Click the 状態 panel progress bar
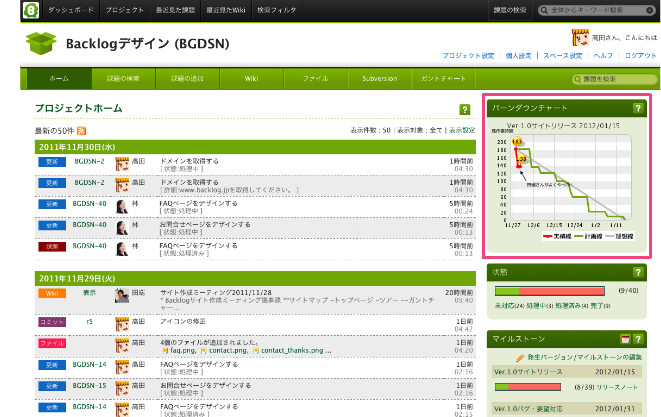 550,291
